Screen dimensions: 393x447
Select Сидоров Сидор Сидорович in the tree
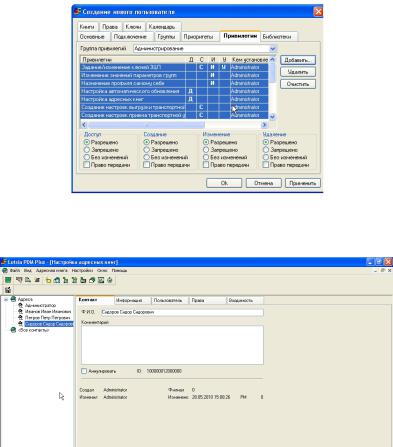(x=49, y=324)
